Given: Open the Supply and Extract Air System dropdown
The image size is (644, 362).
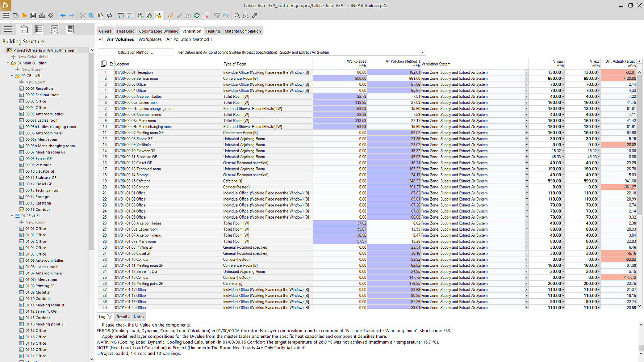Looking at the screenshot, I should (x=422, y=52).
